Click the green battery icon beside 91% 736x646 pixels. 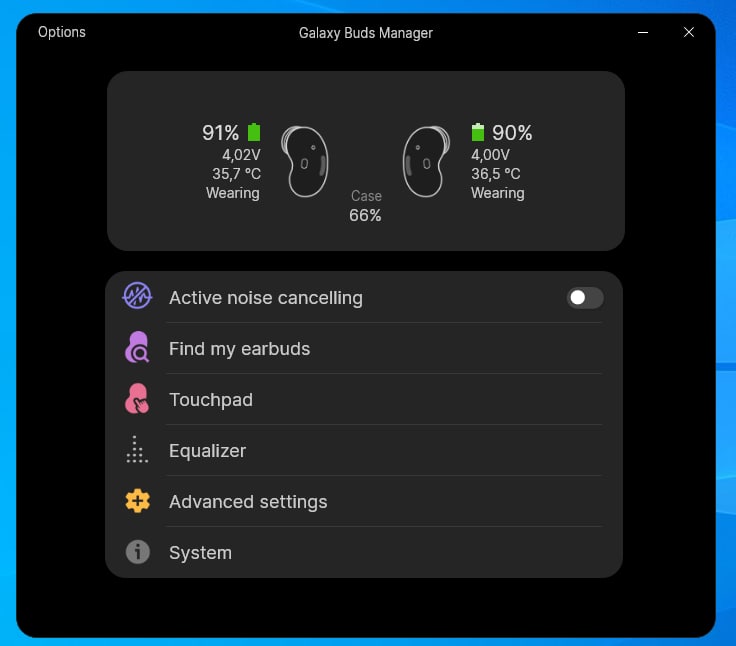click(254, 132)
